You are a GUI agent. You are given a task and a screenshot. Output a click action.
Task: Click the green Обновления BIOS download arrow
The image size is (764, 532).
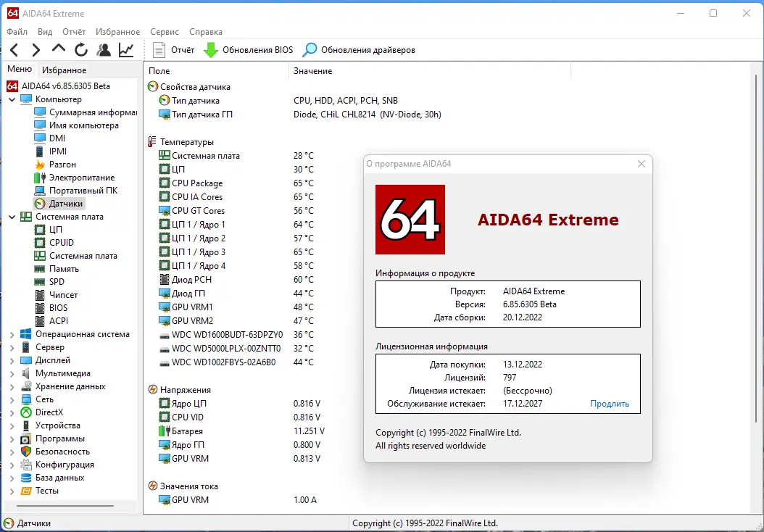210,50
